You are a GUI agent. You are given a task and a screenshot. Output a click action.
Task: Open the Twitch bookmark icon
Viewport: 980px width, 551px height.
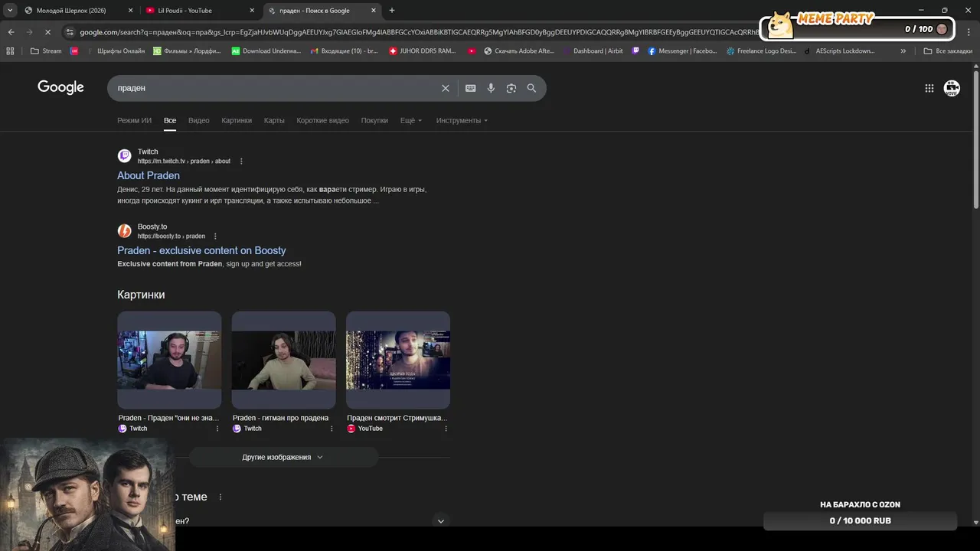[635, 51]
